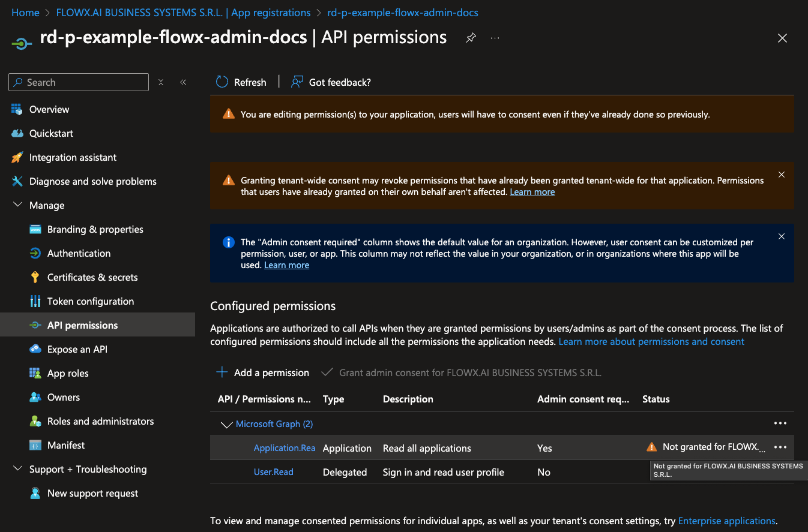Click the Refresh circular arrow icon
808x532 pixels.
click(x=222, y=82)
